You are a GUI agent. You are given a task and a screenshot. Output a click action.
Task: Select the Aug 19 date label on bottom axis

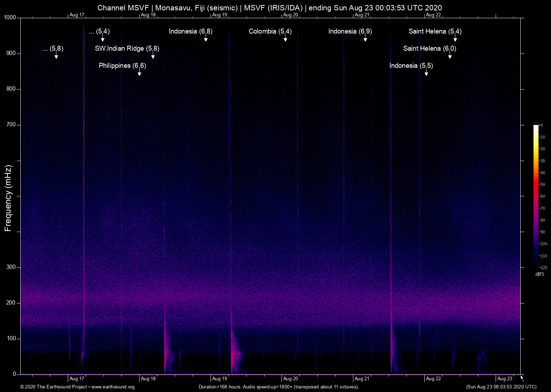click(219, 378)
